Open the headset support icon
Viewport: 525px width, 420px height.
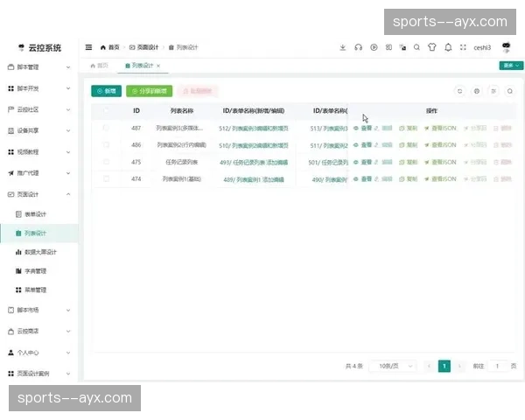[358, 47]
